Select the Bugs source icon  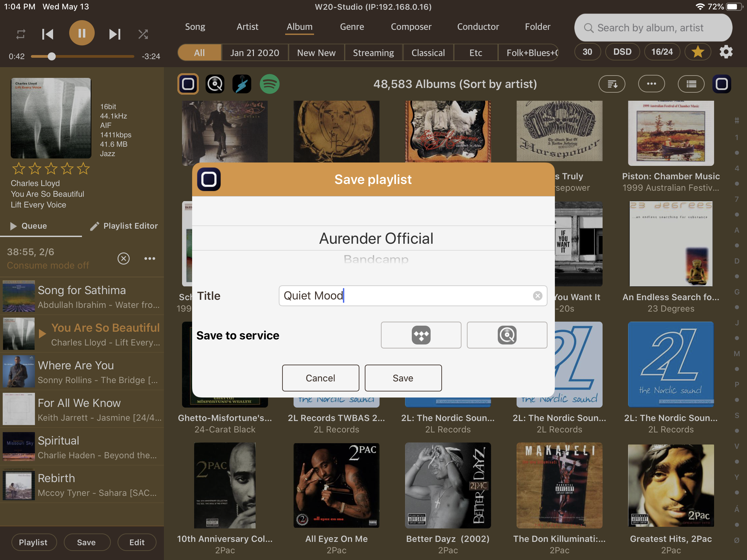coord(242,84)
